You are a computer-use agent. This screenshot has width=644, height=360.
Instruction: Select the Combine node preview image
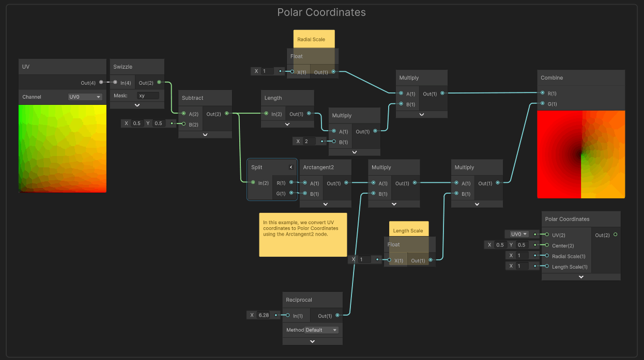click(581, 154)
